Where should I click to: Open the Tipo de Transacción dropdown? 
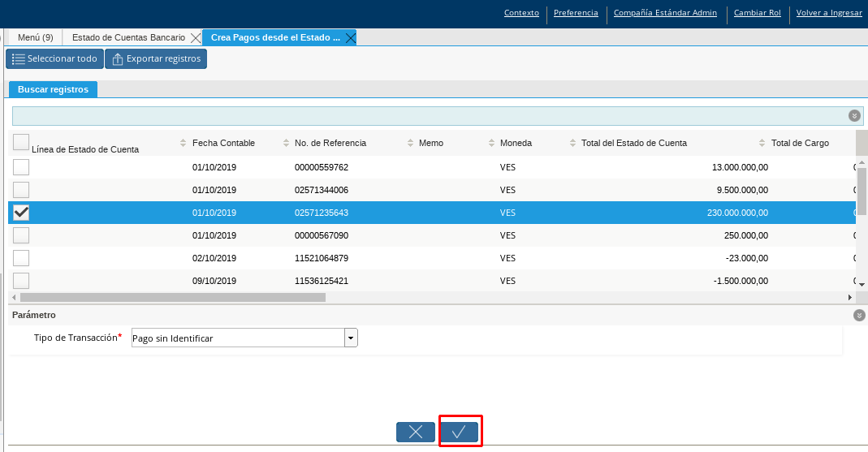pyautogui.click(x=351, y=338)
